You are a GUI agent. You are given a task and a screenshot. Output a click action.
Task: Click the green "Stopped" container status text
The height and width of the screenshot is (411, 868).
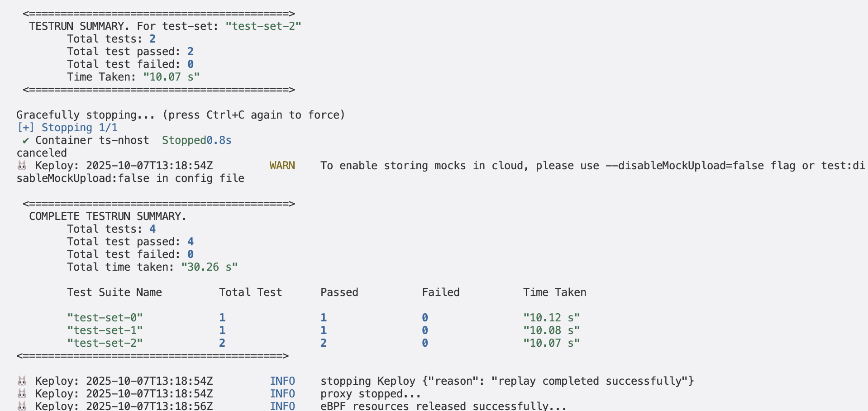[184, 140]
